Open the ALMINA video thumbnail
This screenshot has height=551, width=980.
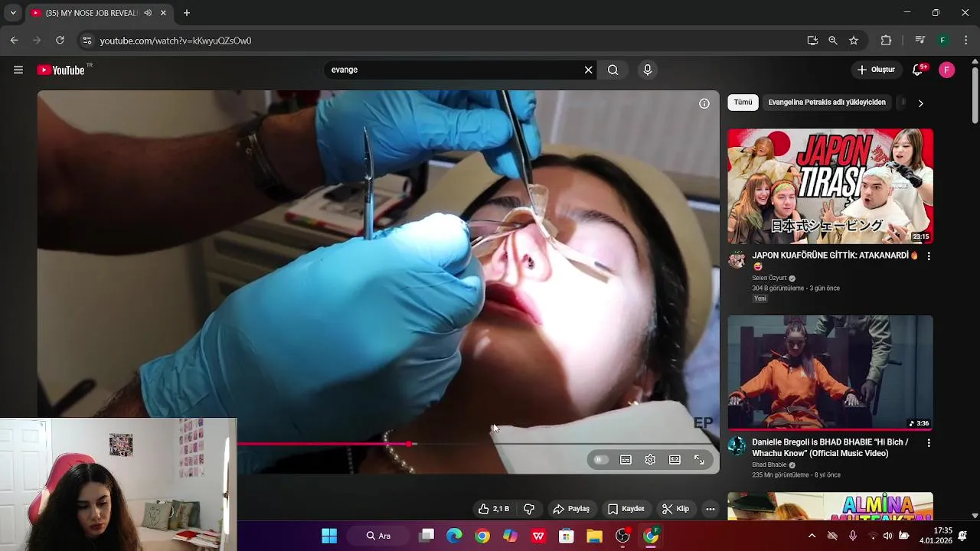pos(831,506)
